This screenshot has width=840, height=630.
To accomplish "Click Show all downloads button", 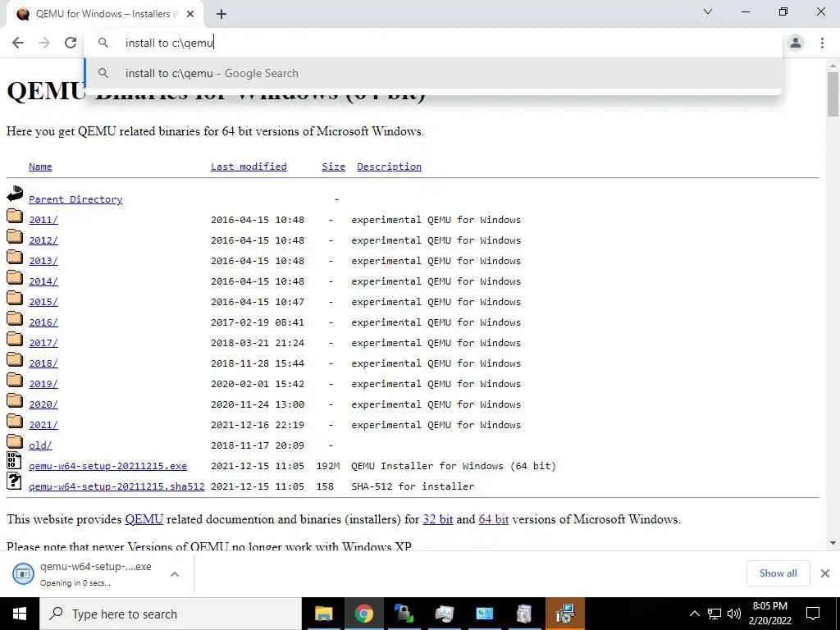I will [x=778, y=573].
